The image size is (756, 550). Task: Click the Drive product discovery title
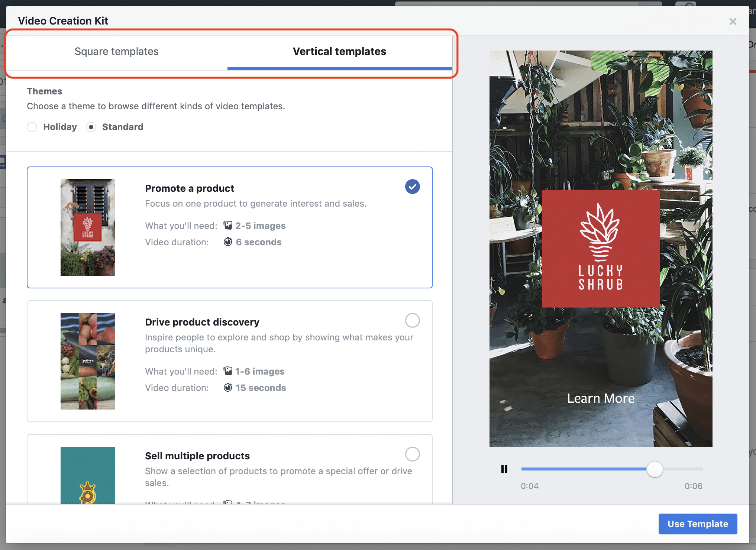point(202,322)
